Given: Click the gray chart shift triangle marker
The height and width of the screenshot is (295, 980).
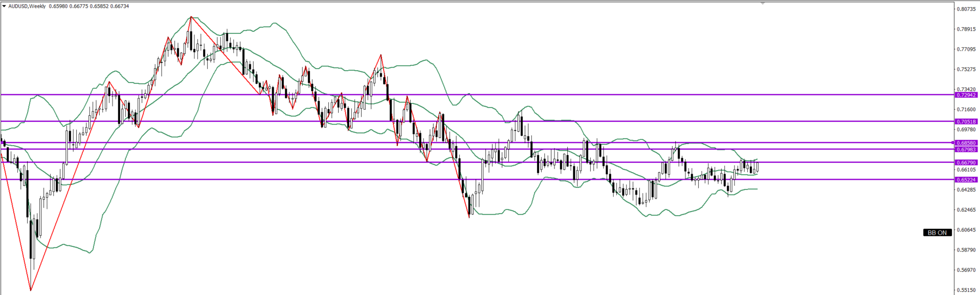Looking at the screenshot, I should click(x=763, y=3).
